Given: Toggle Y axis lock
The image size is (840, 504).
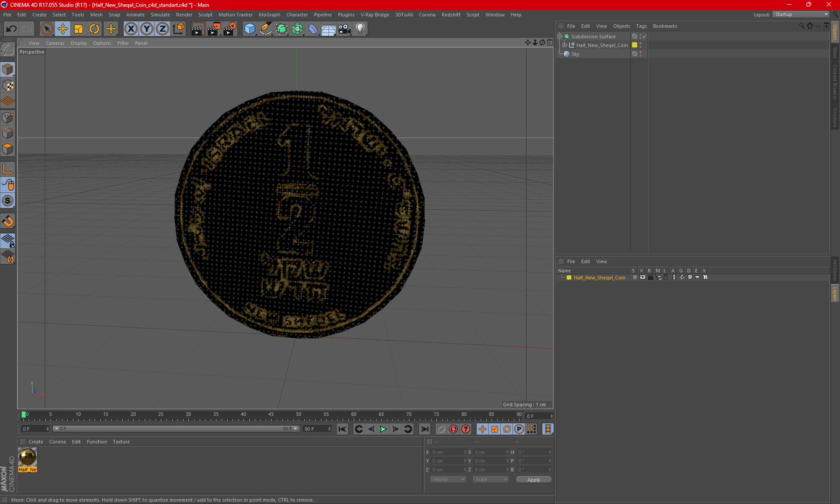Looking at the screenshot, I should tap(147, 29).
